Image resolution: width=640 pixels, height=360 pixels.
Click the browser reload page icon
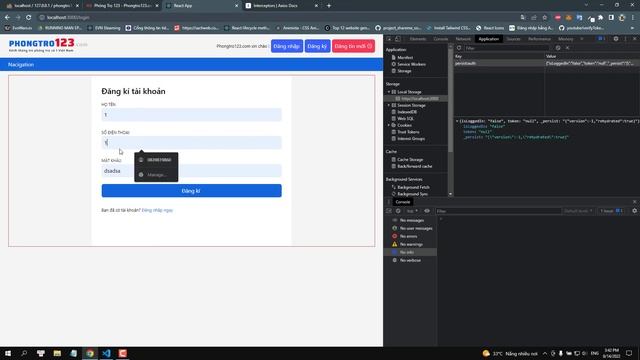pos(29,18)
